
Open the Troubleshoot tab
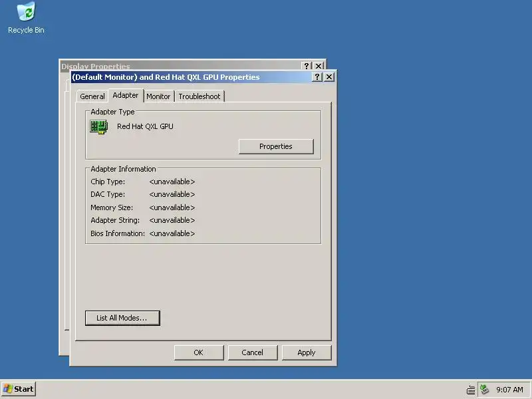click(x=199, y=96)
